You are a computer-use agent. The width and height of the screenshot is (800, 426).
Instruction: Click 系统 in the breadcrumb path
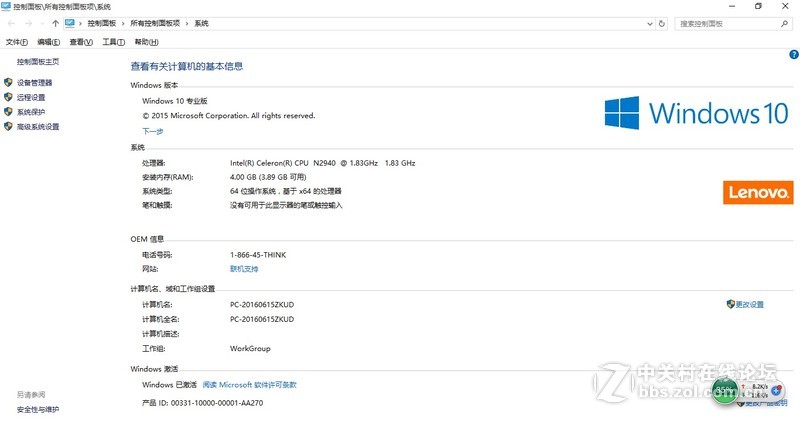(201, 23)
